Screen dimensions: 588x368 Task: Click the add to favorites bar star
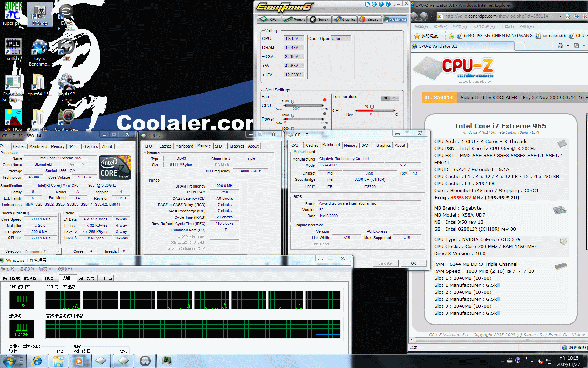(x=451, y=36)
